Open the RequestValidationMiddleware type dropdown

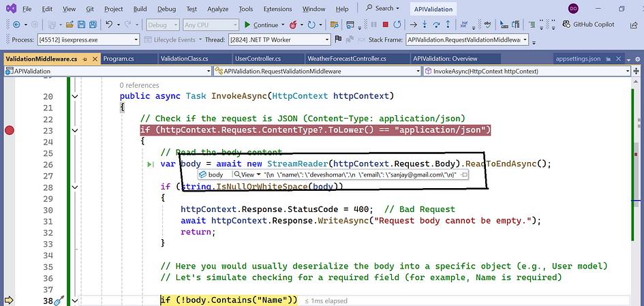coord(317,71)
